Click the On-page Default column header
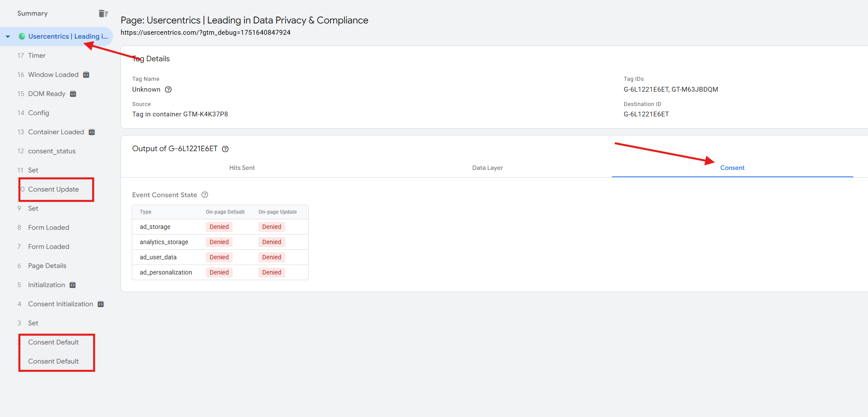This screenshot has width=868, height=417. (x=225, y=212)
